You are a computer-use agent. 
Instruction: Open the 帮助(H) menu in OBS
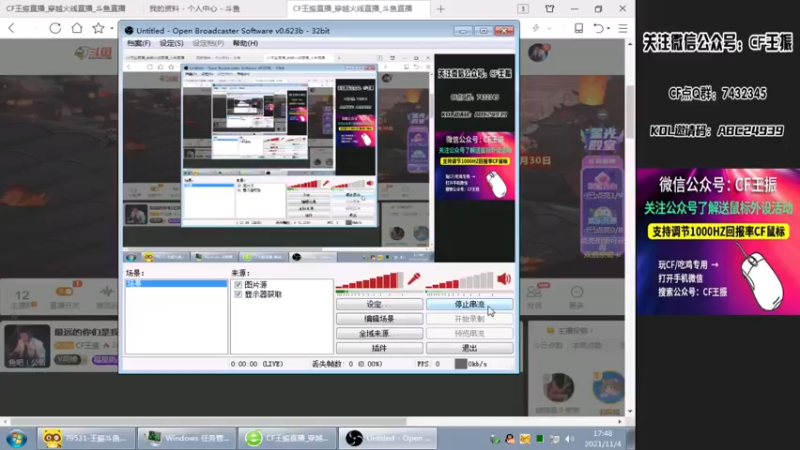245,43
